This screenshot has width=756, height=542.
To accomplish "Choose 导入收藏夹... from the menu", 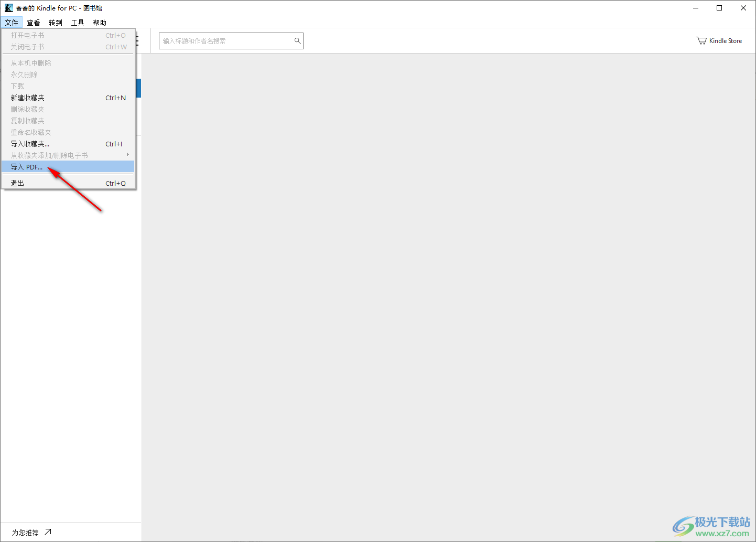I will tap(68, 144).
